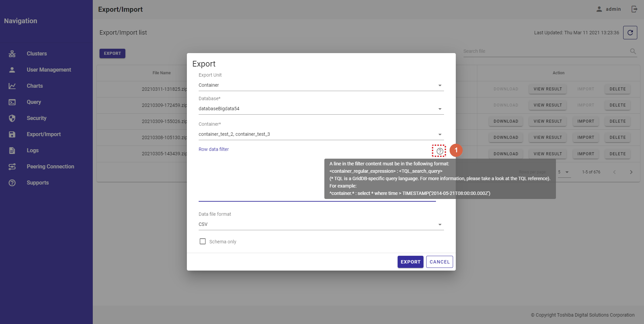Click the Logs document icon
Viewport: 644px width, 324px height.
pos(12,151)
